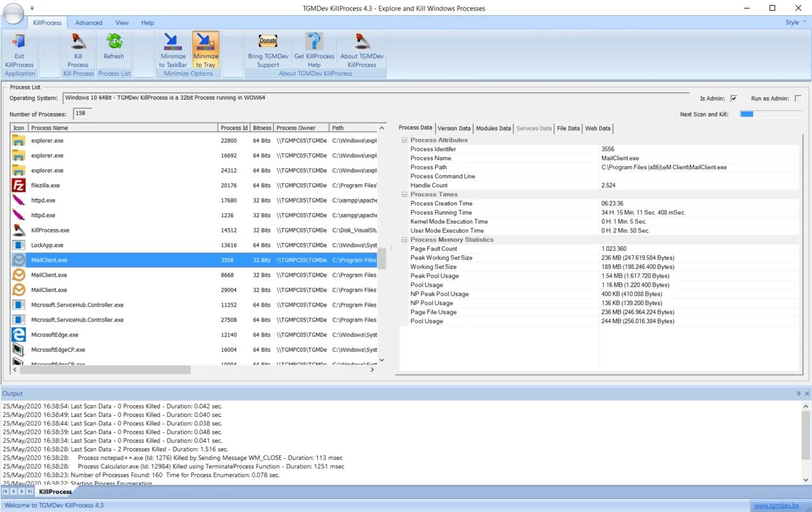The height and width of the screenshot is (512, 812).
Task: Click the Number of Processes field
Action: (x=83, y=114)
